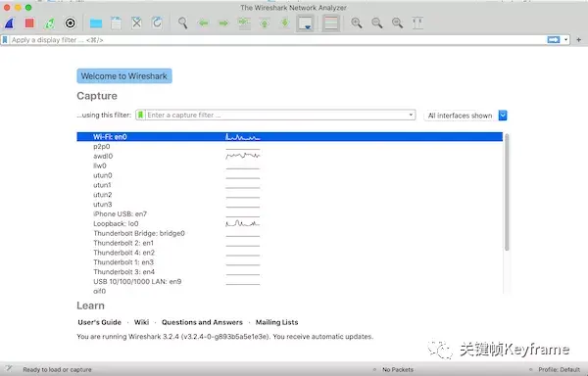Screen dimensions: 588x376
Task: Click capture filter bookmark icon
Action: (x=140, y=115)
